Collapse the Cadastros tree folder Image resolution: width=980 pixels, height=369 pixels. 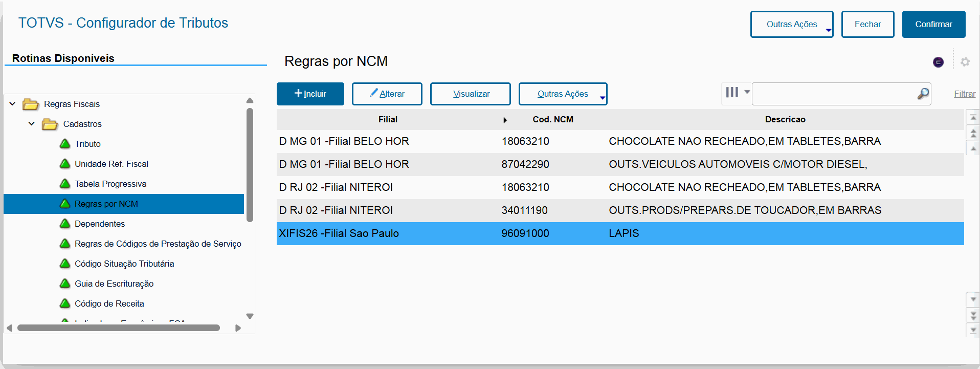click(x=32, y=124)
